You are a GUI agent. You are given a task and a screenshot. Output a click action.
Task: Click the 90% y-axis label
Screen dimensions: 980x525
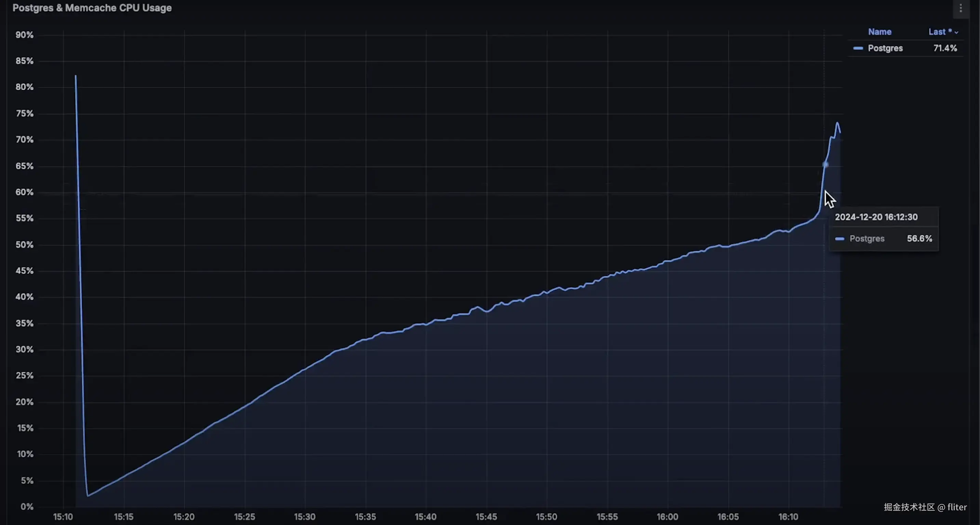pyautogui.click(x=24, y=35)
